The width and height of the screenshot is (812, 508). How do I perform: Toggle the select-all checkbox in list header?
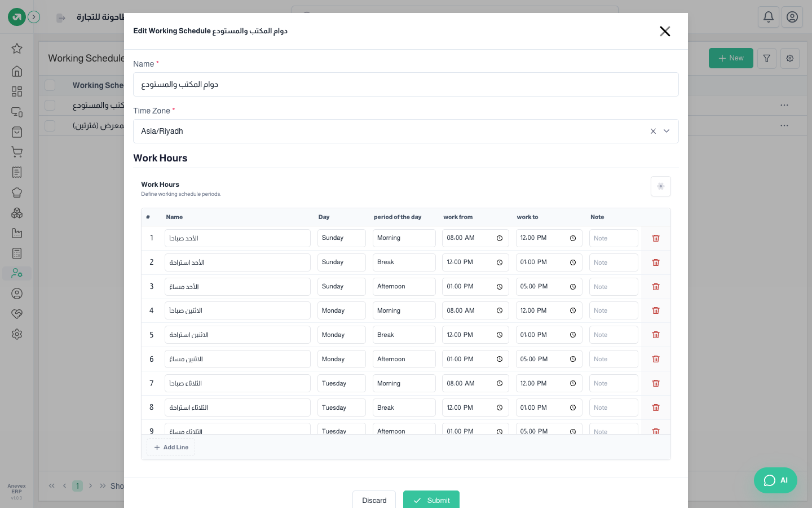(x=50, y=85)
